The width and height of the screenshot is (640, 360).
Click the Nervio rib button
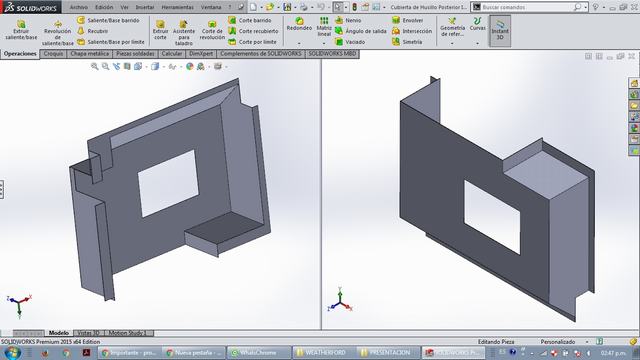click(348, 20)
